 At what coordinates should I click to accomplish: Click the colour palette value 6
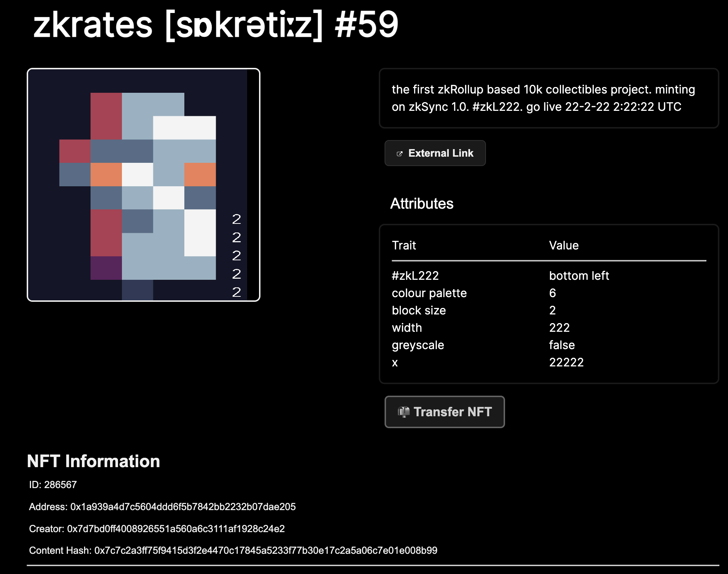[x=552, y=293]
